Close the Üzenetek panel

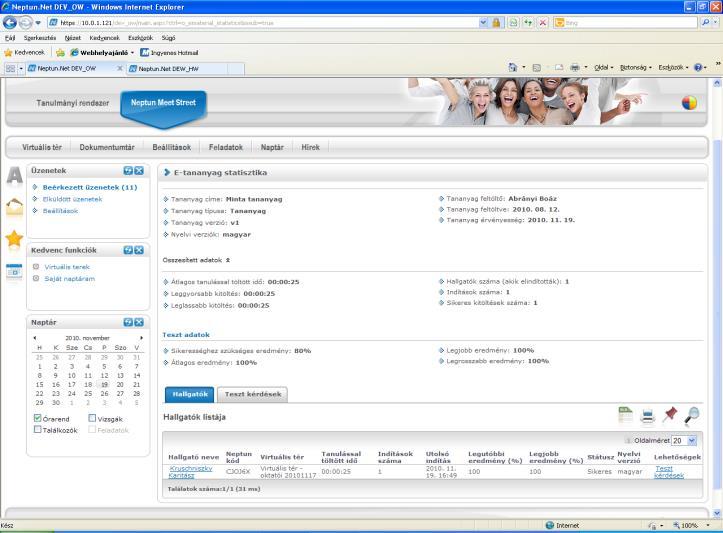(139, 171)
